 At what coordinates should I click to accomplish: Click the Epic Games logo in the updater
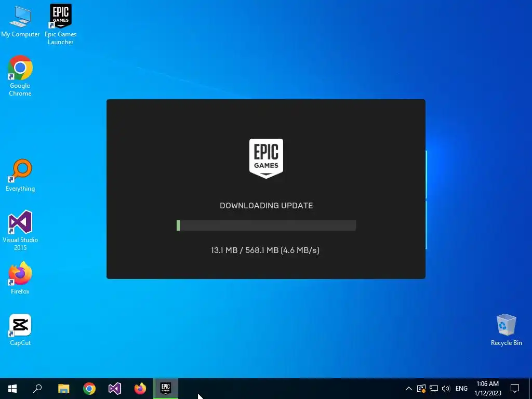point(266,158)
